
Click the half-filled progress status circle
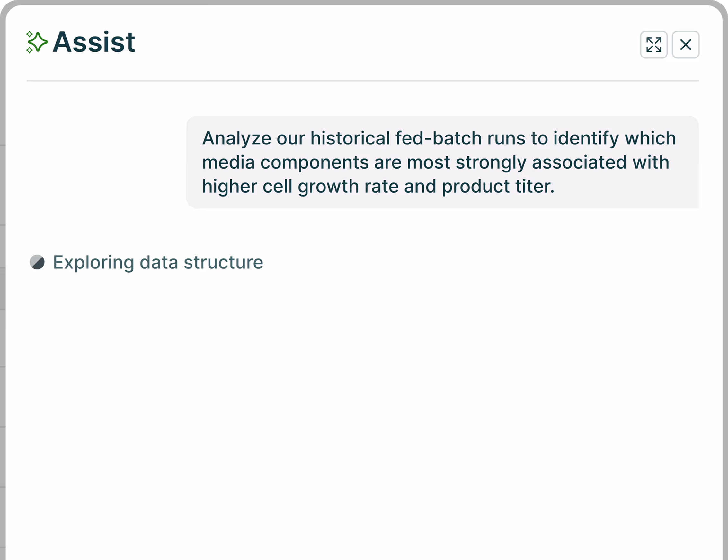37,262
